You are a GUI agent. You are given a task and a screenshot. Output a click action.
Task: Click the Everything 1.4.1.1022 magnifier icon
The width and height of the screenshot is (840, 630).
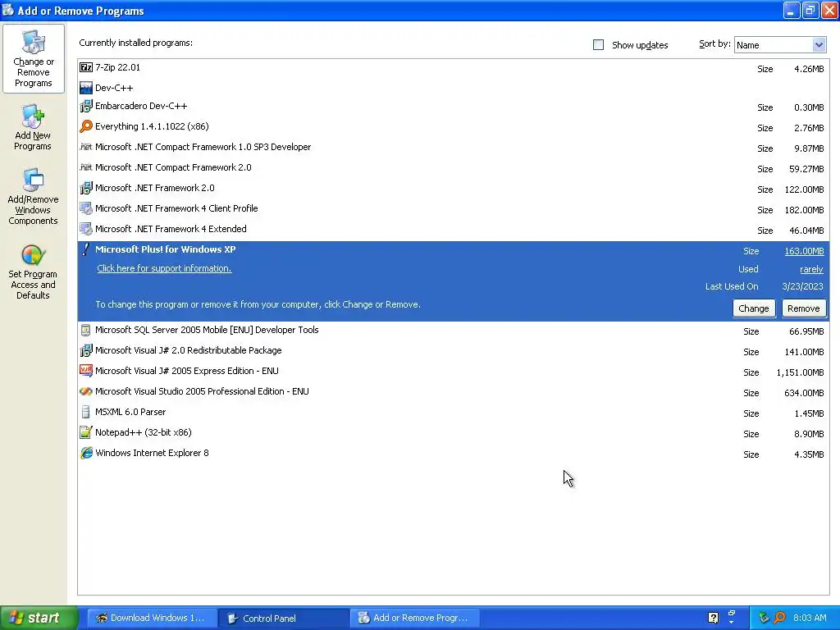pos(85,126)
